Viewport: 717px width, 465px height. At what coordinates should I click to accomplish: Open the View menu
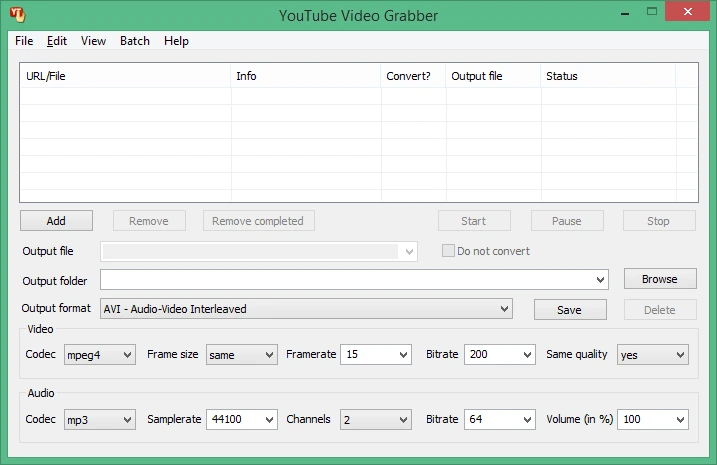click(93, 41)
